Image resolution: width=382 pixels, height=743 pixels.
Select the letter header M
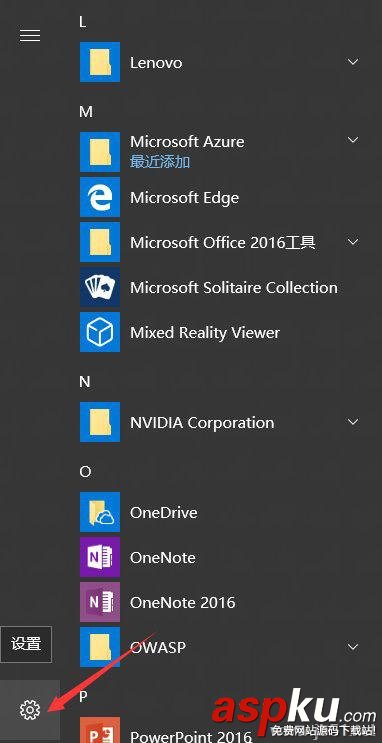click(x=86, y=112)
